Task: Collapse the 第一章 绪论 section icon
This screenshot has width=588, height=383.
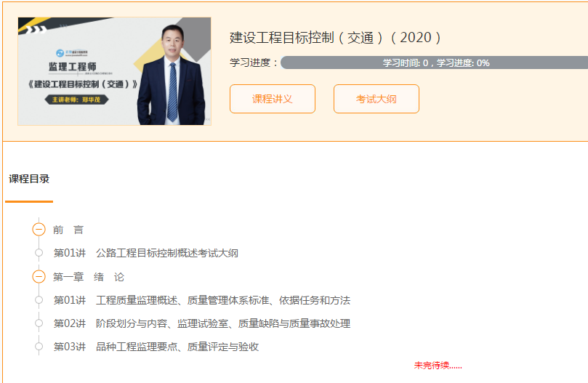Action: point(39,276)
